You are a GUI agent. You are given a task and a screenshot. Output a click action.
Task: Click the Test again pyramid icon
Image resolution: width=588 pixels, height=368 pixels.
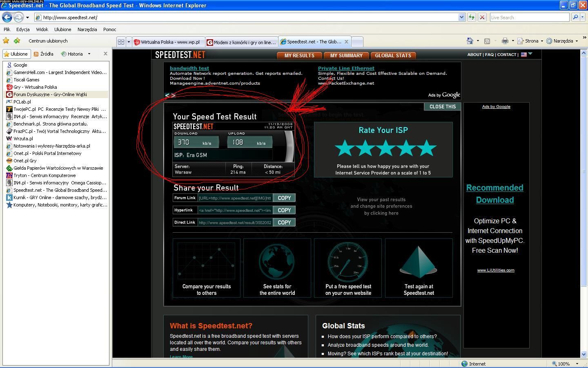419,262
